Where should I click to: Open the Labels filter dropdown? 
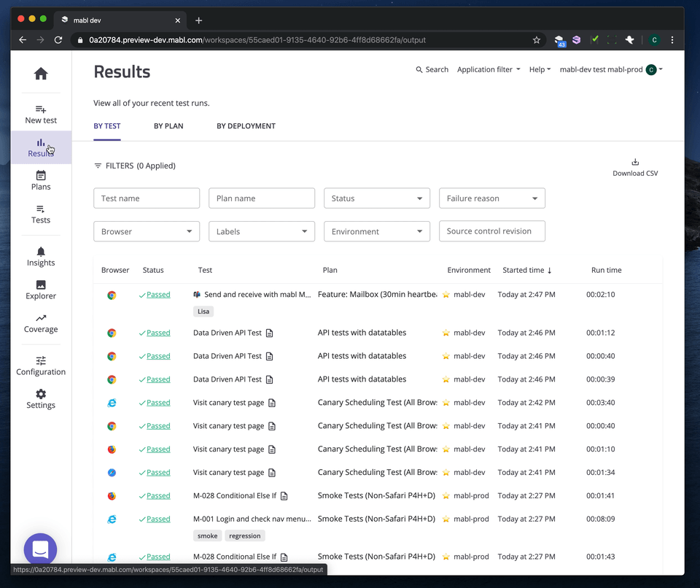click(262, 231)
